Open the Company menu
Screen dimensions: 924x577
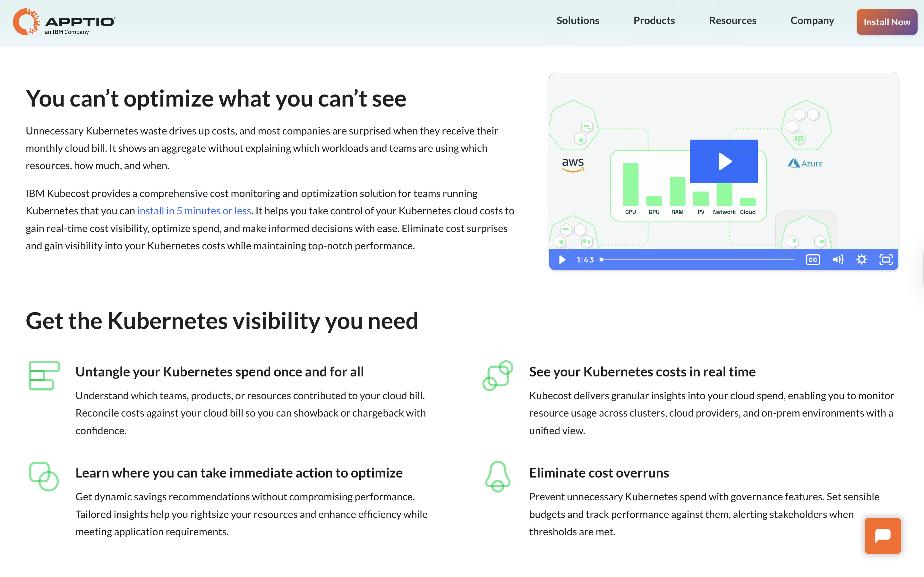point(812,21)
